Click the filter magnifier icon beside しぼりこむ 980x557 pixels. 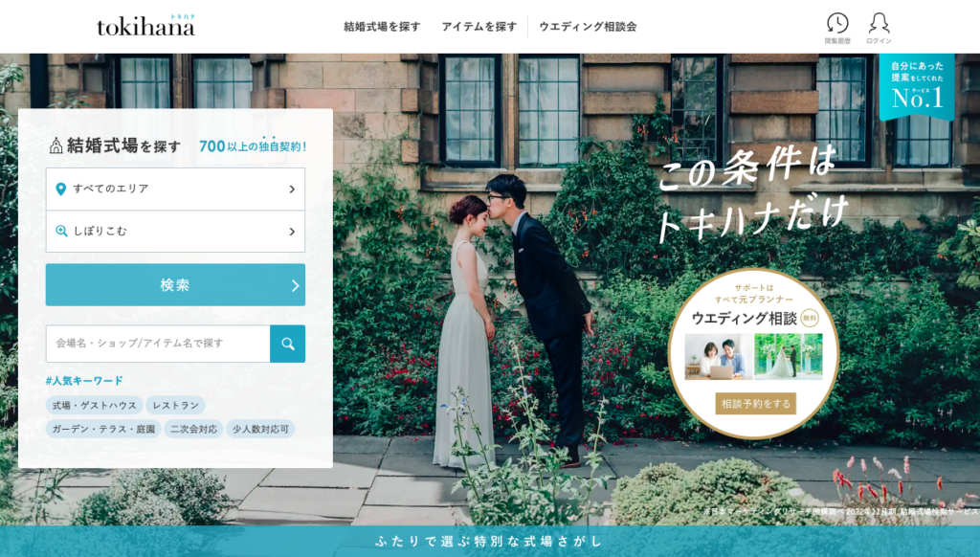click(61, 232)
